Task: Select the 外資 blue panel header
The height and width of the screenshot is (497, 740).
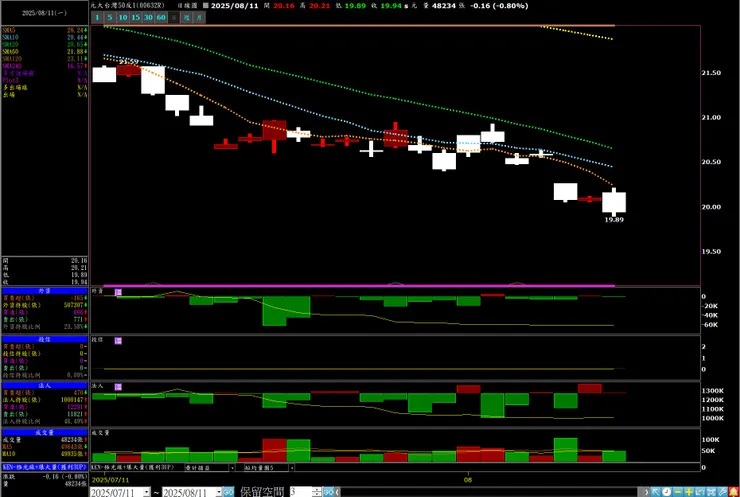Action: coord(44,291)
